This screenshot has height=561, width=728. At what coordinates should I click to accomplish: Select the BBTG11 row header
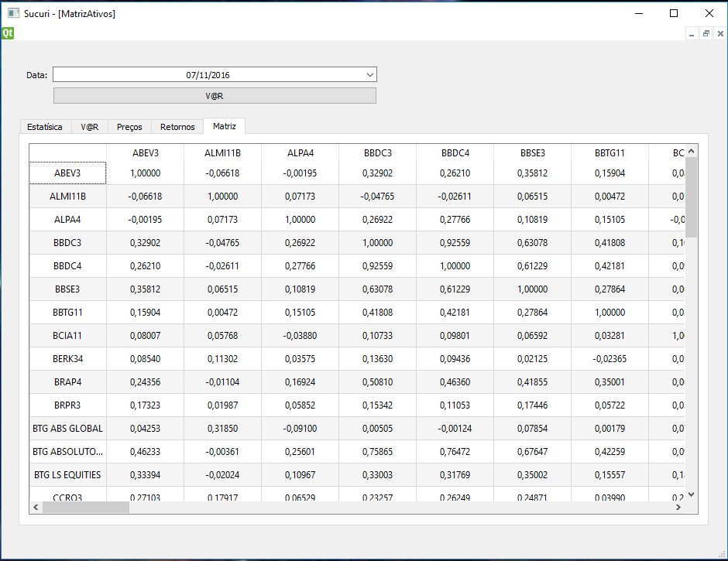pyautogui.click(x=68, y=313)
